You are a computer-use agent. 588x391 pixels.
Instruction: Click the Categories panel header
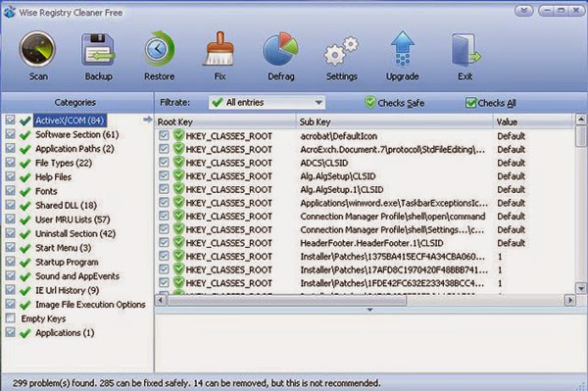(76, 102)
